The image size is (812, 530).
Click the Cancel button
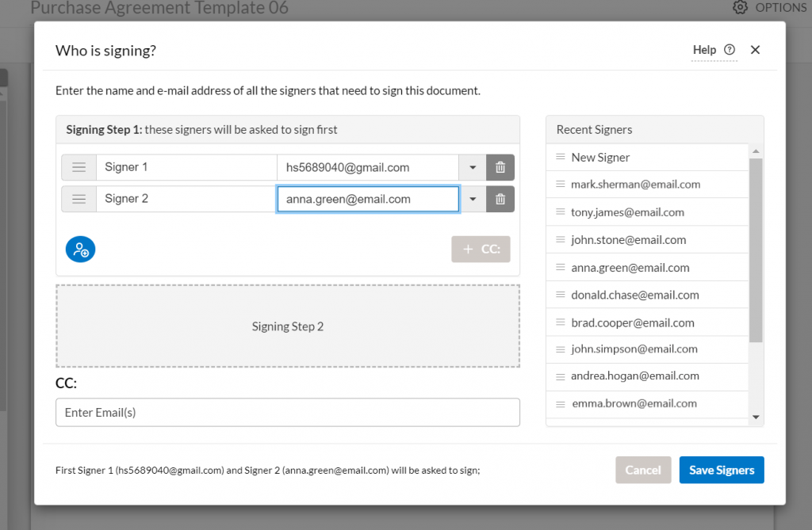643,470
